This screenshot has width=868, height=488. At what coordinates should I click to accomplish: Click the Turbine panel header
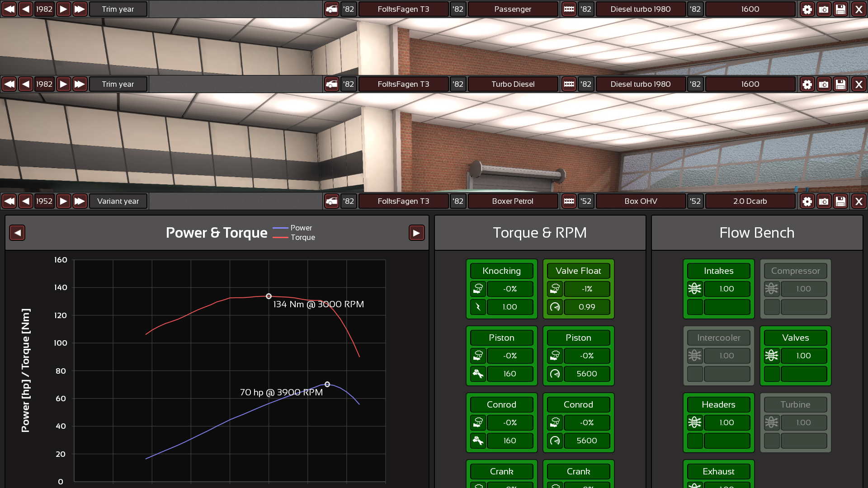click(x=795, y=404)
